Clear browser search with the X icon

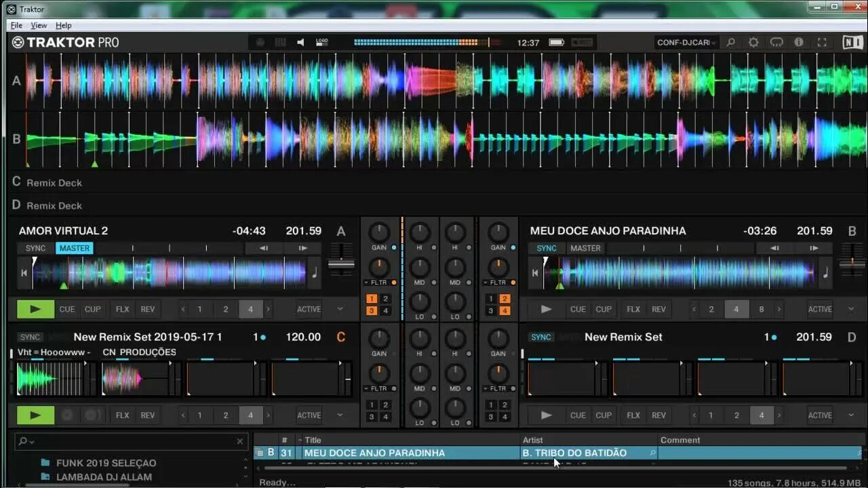pyautogui.click(x=239, y=441)
